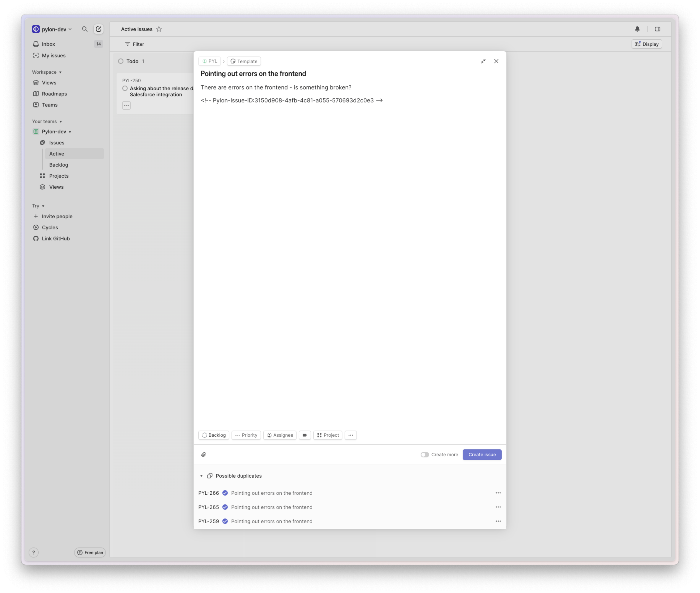Add a label using the tag icon
This screenshot has height=593, width=700.
(305, 435)
